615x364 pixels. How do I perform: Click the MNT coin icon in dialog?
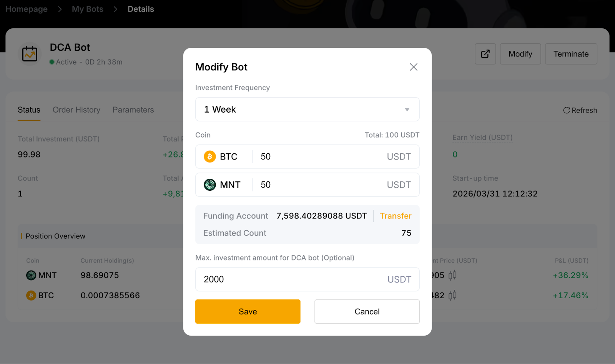pos(210,185)
